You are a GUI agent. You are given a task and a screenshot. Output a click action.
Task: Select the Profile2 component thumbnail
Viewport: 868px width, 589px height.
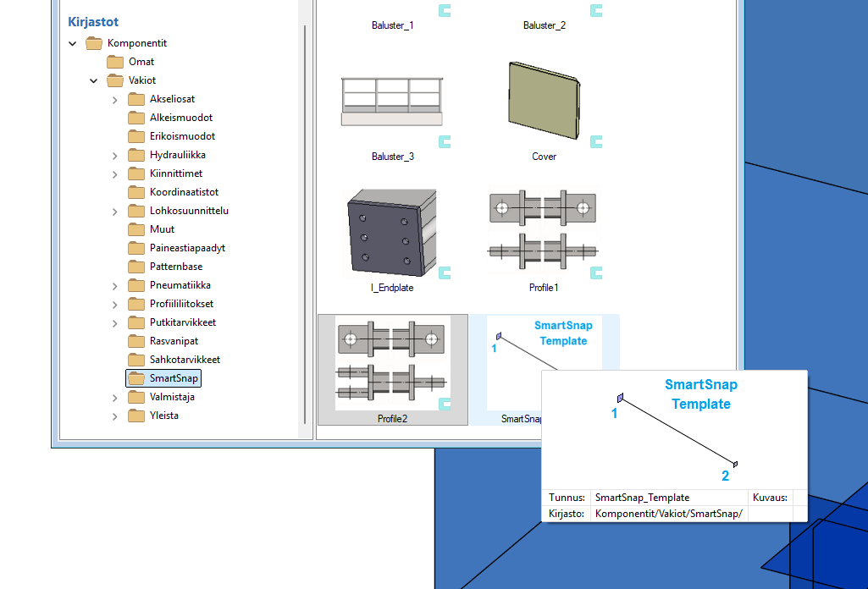click(x=392, y=364)
